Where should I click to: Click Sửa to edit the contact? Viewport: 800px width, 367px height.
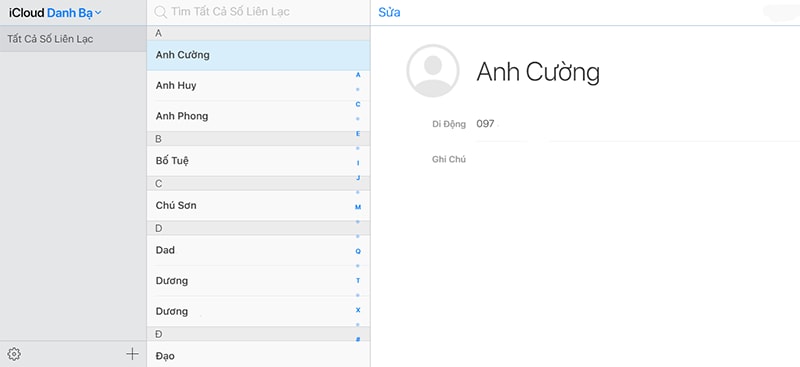coord(389,12)
